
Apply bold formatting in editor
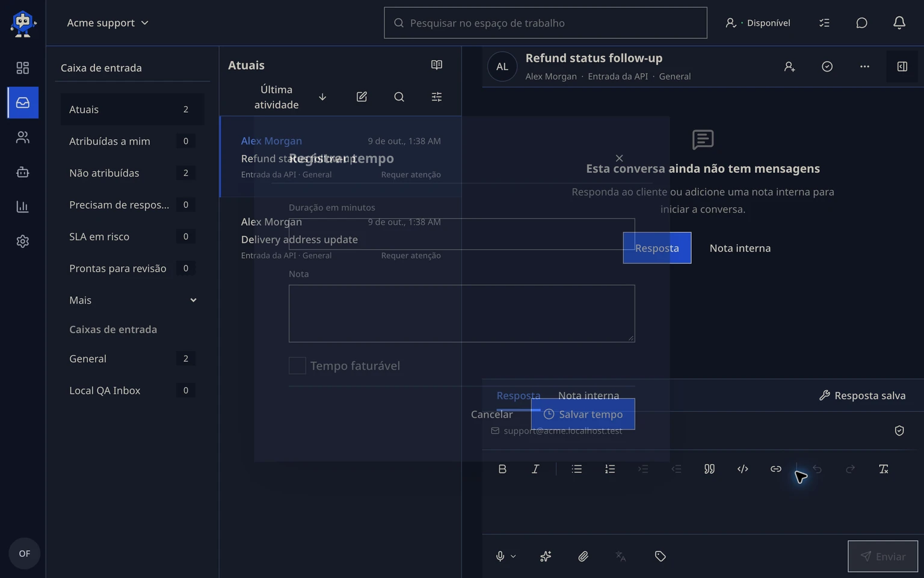502,469
